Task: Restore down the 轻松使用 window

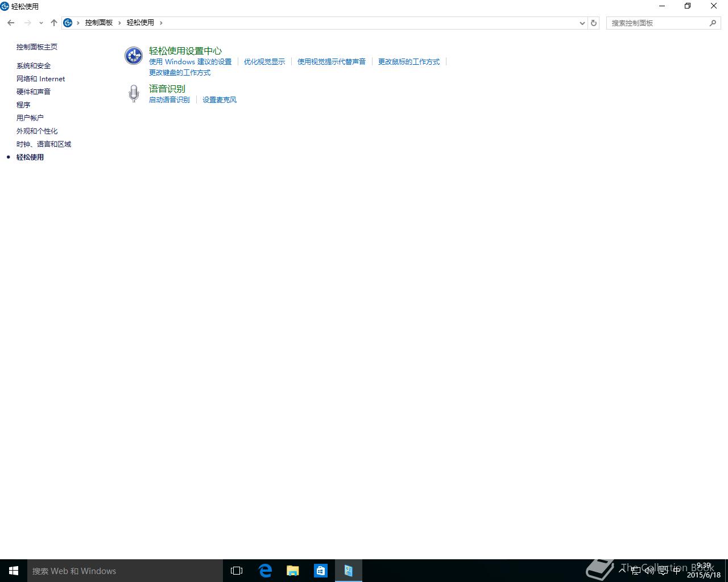Action: 688,6
